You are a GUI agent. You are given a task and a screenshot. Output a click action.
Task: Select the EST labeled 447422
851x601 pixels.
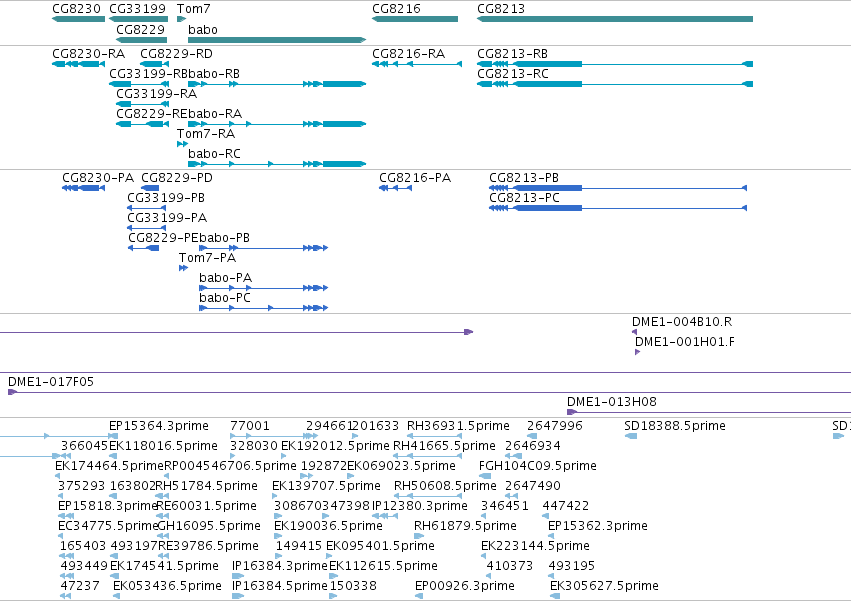566,506
